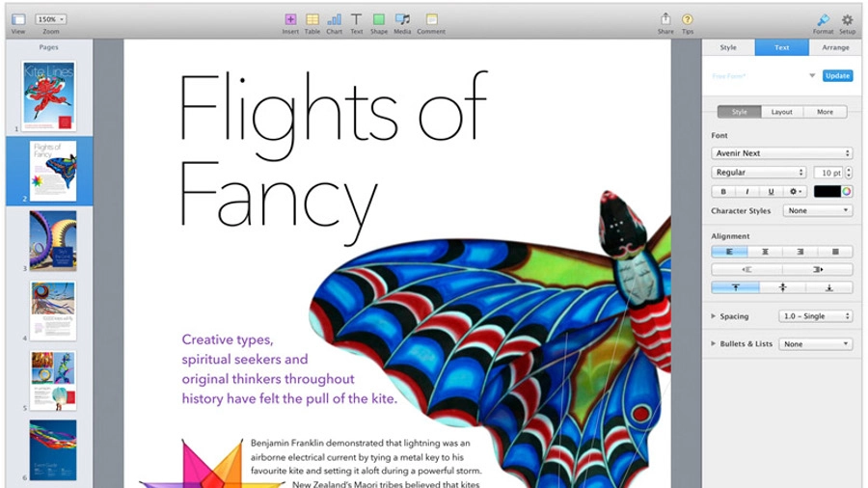Open the Character Styles None dropdown
This screenshot has height=488, width=868.
pos(818,211)
